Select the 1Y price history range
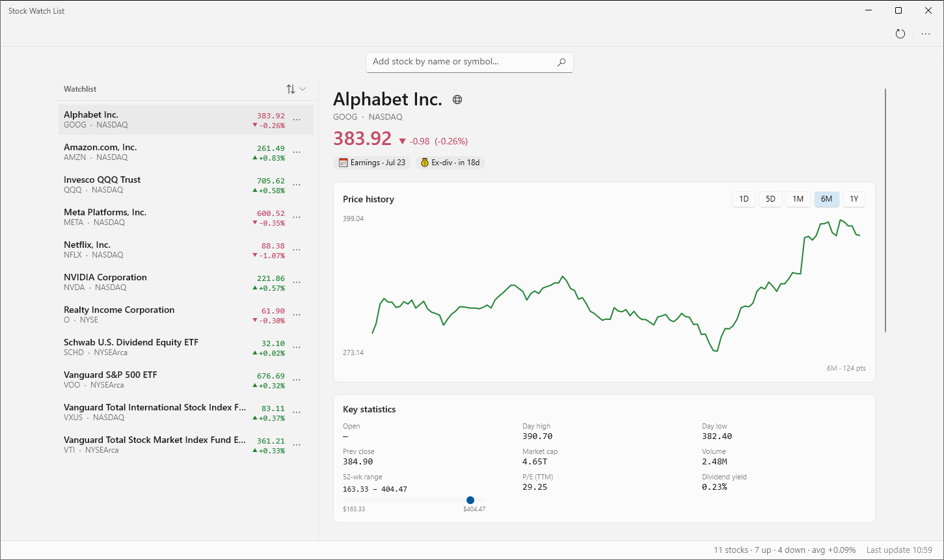The width and height of the screenshot is (944, 560). tap(854, 199)
